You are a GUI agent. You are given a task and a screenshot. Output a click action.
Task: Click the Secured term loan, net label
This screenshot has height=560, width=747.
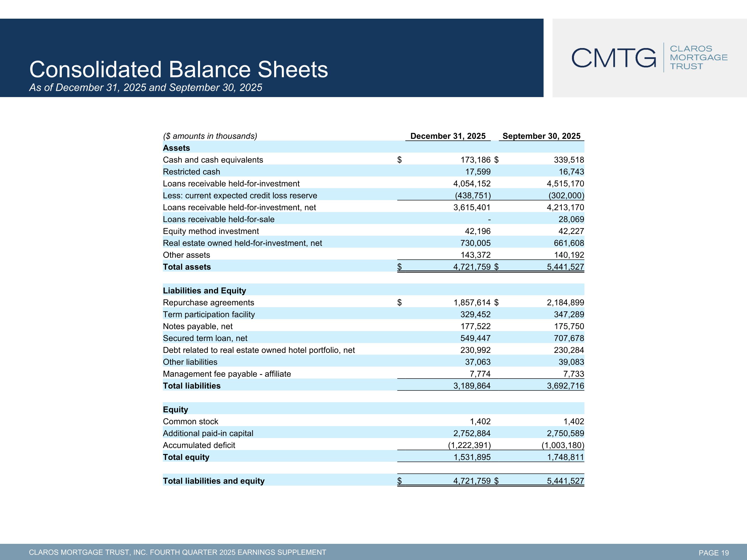tap(205, 338)
